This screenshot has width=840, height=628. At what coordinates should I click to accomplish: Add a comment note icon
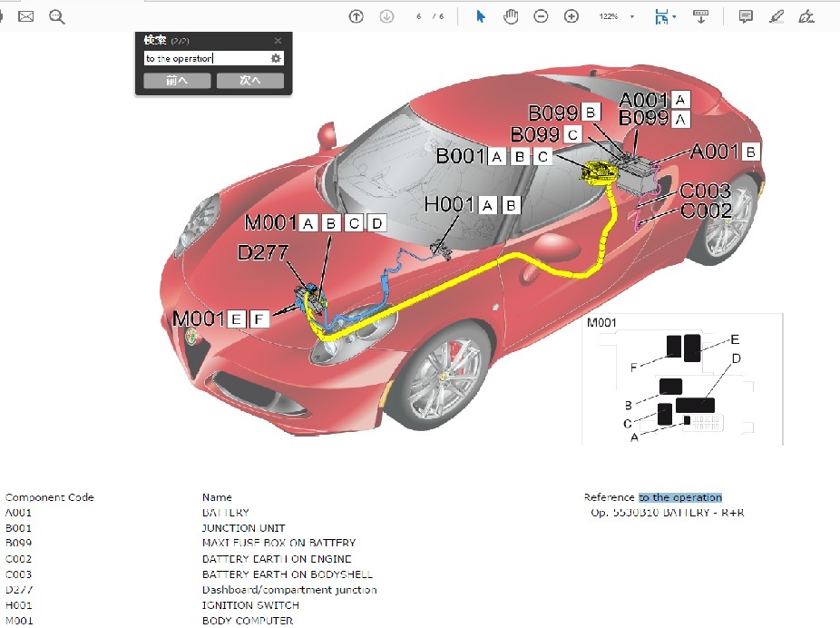point(745,16)
